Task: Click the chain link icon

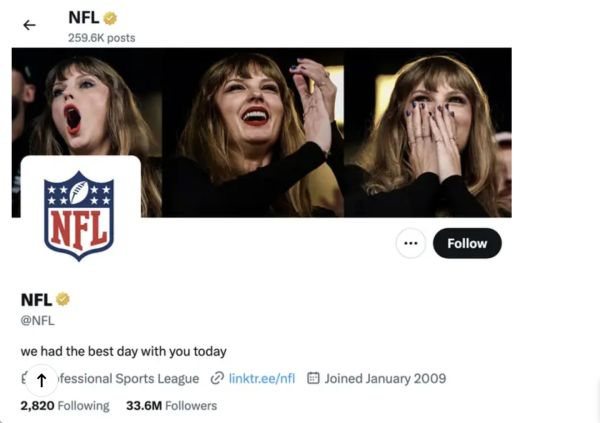Action: click(217, 378)
